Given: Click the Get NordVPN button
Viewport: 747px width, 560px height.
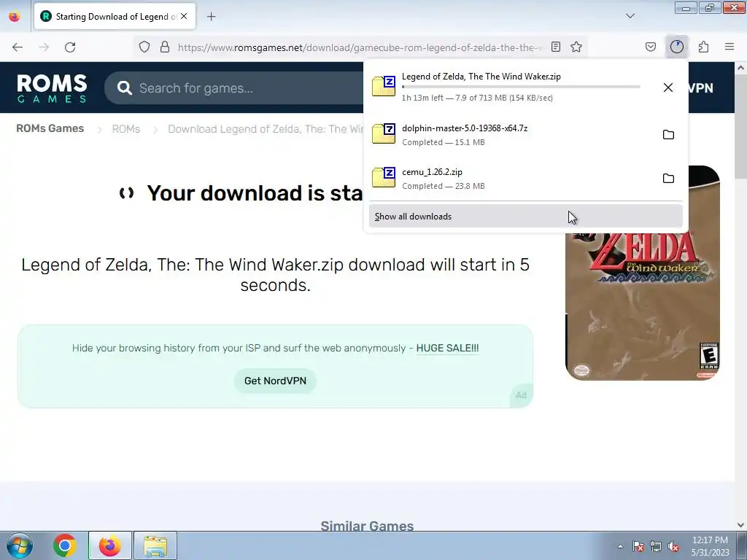Looking at the screenshot, I should (x=275, y=381).
